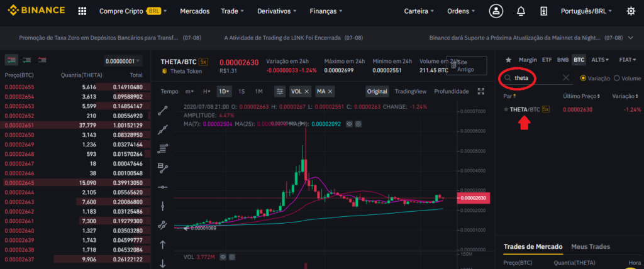Select 1M chart interval
Image resolution: width=644 pixels, height=269 pixels.
[x=258, y=91]
